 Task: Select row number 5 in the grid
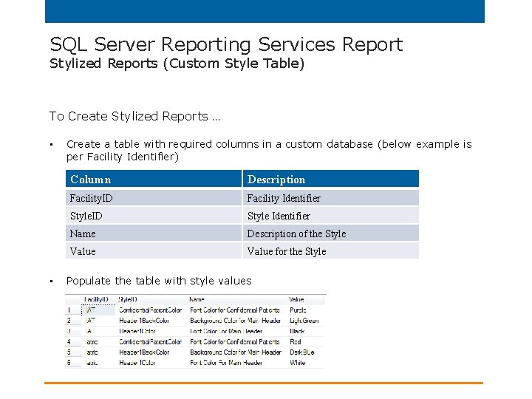69,352
